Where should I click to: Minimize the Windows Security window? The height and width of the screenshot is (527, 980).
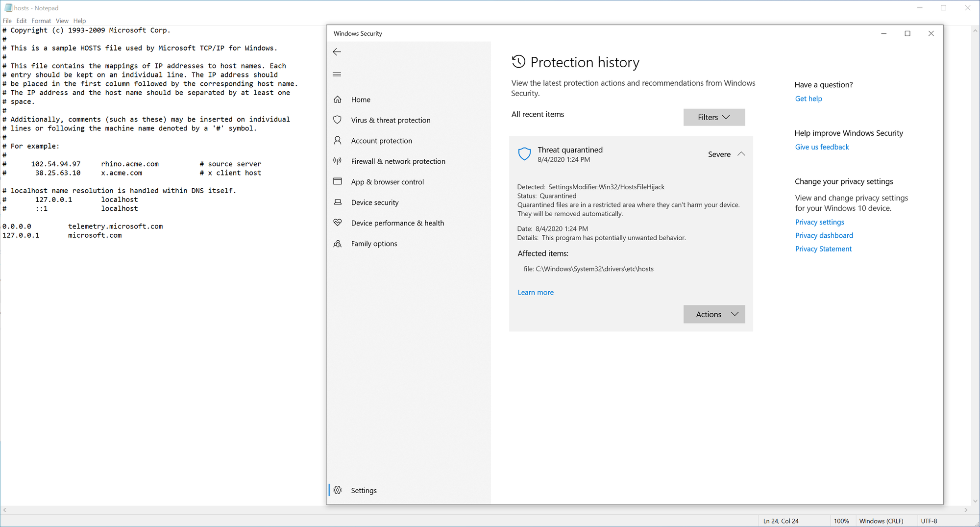coord(884,33)
